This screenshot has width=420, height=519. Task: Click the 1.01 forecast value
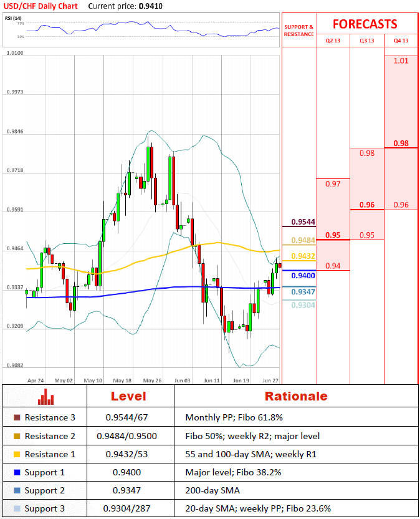[401, 61]
